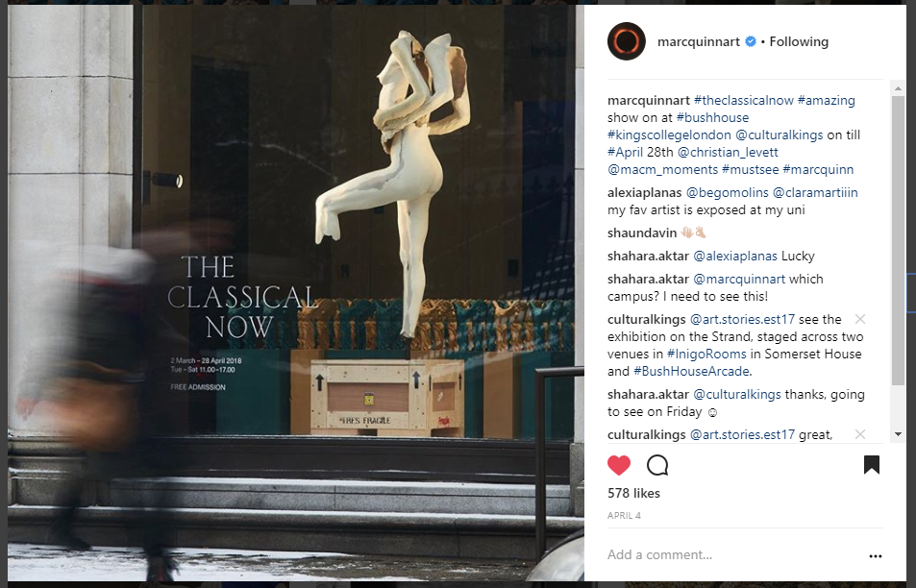Click the scrollbar up arrow
This screenshot has height=588, width=916.
(x=898, y=88)
